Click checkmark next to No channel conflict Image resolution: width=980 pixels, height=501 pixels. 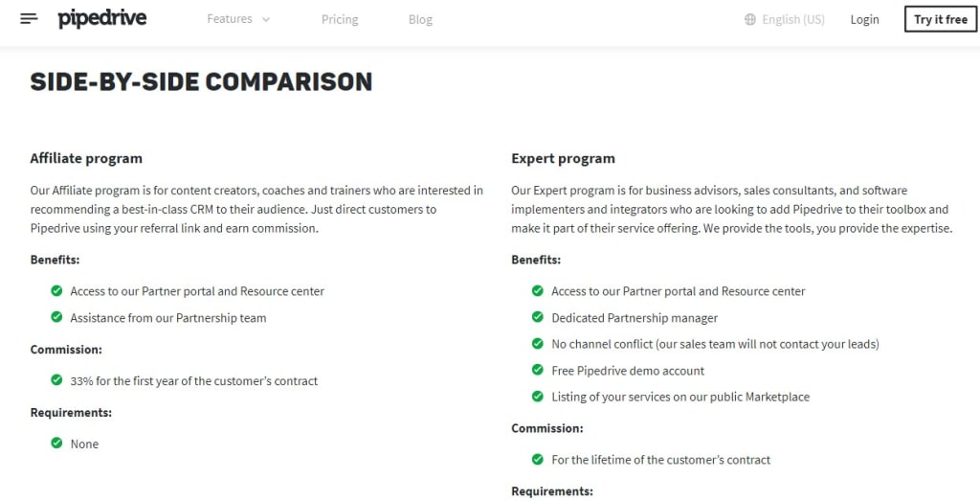(538, 343)
